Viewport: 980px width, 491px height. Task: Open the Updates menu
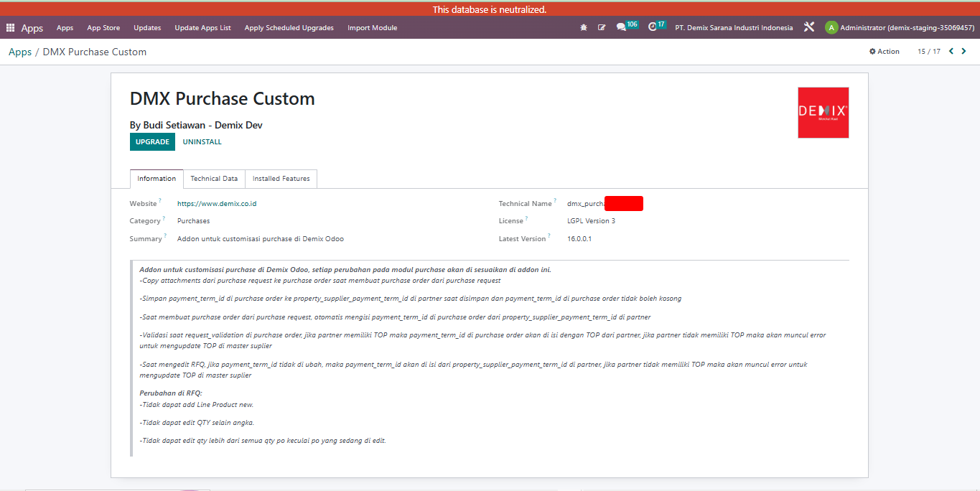(x=147, y=28)
